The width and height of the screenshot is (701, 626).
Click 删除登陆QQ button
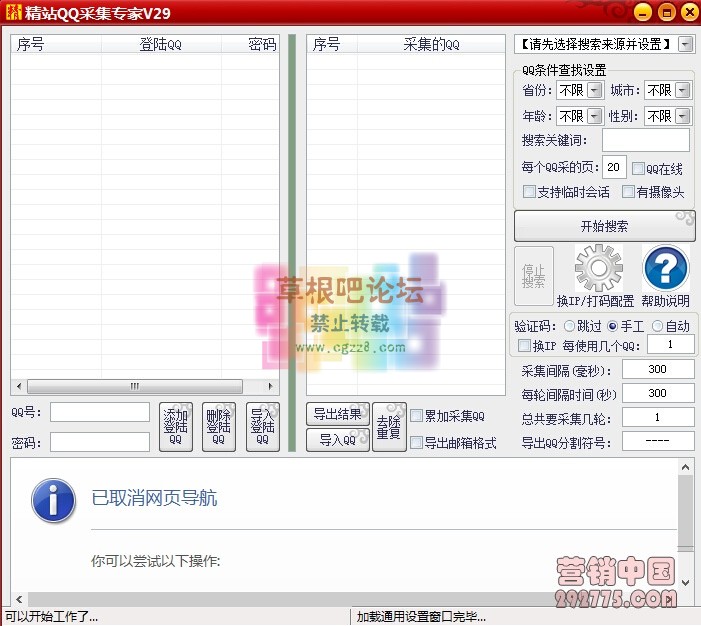pyautogui.click(x=219, y=427)
